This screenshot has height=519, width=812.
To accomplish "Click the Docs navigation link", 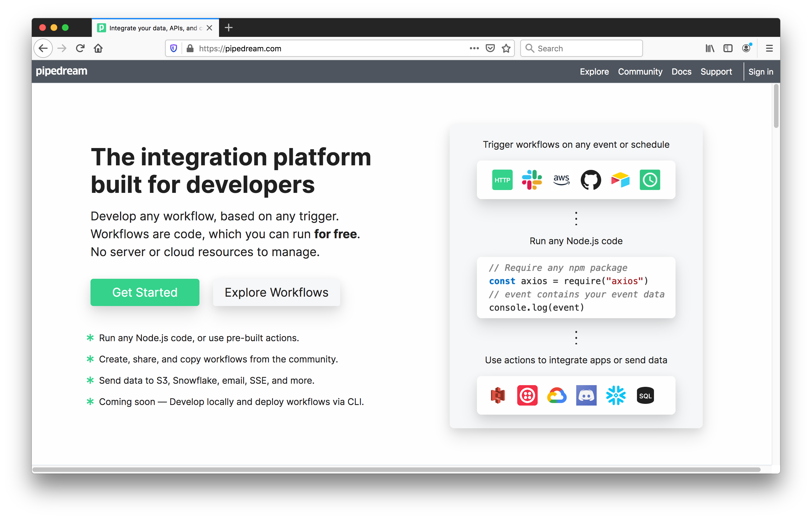I will [681, 71].
